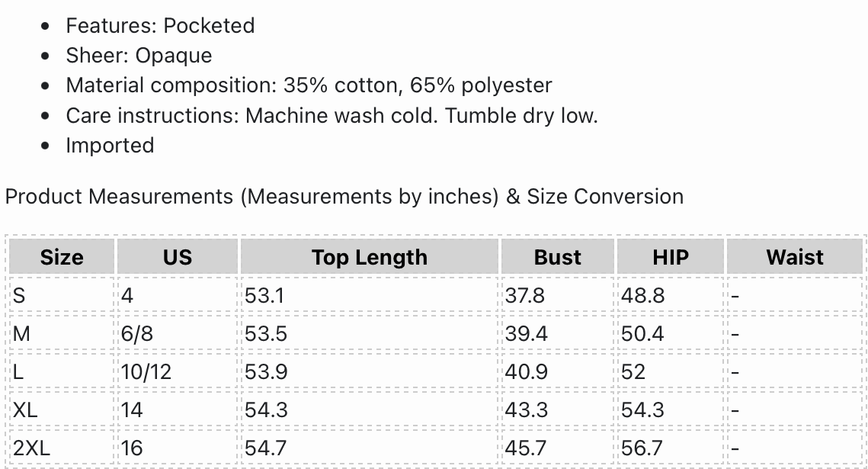Click the Product Measurements heading text
Image resolution: width=868 pixels, height=469 pixels.
(x=344, y=196)
